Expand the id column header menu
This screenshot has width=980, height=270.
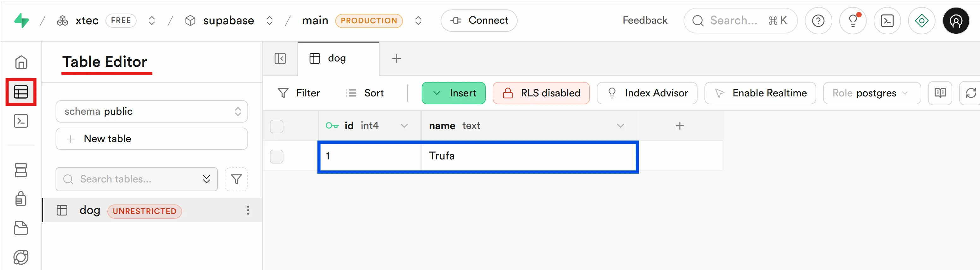[x=404, y=126]
